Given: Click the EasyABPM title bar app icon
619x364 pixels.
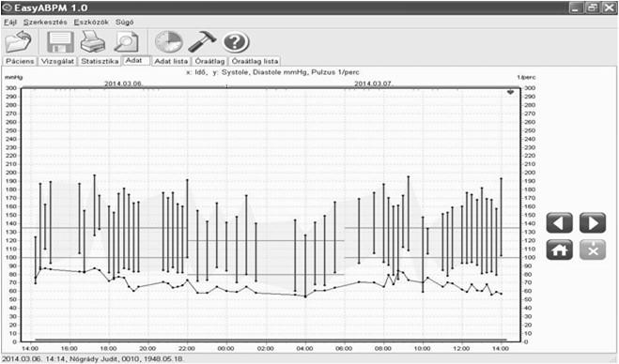Looking at the screenshot, I should click(x=8, y=8).
